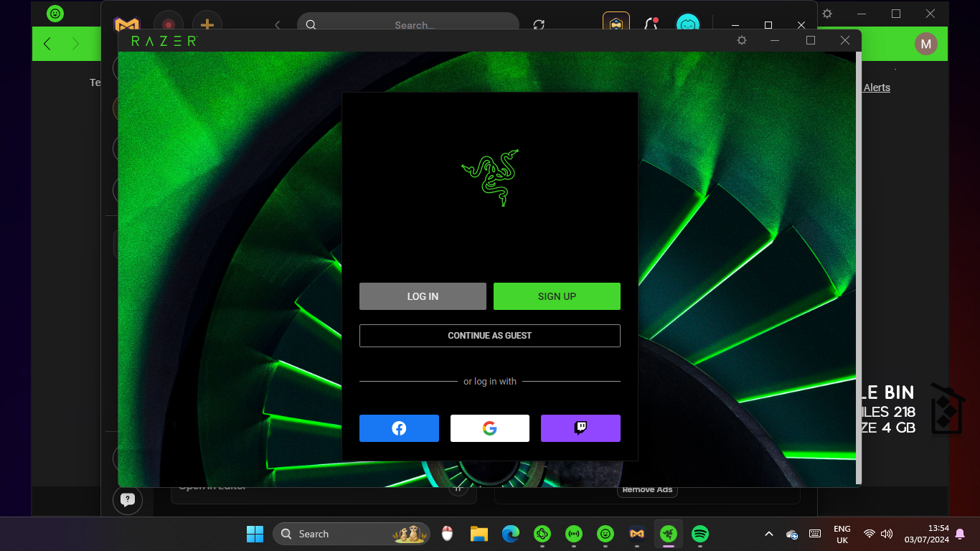This screenshot has height=551, width=980.
Task: Click the taskbar Search box
Action: coord(352,534)
